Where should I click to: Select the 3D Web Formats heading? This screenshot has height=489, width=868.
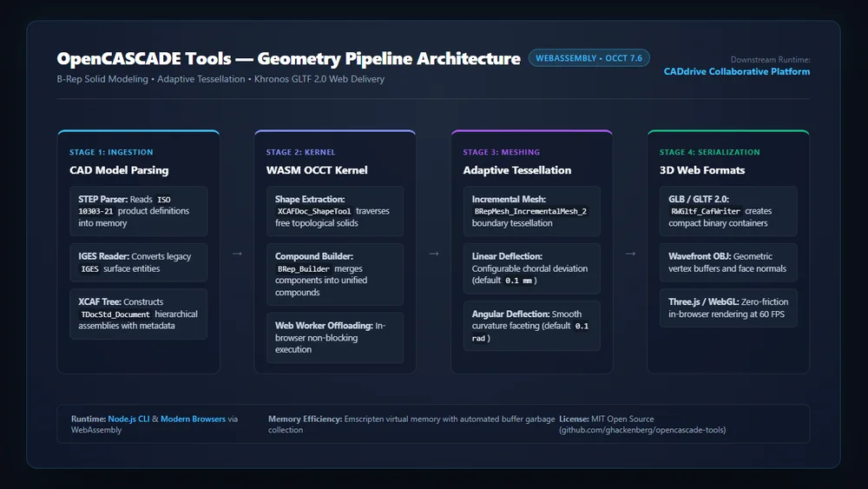click(x=702, y=170)
